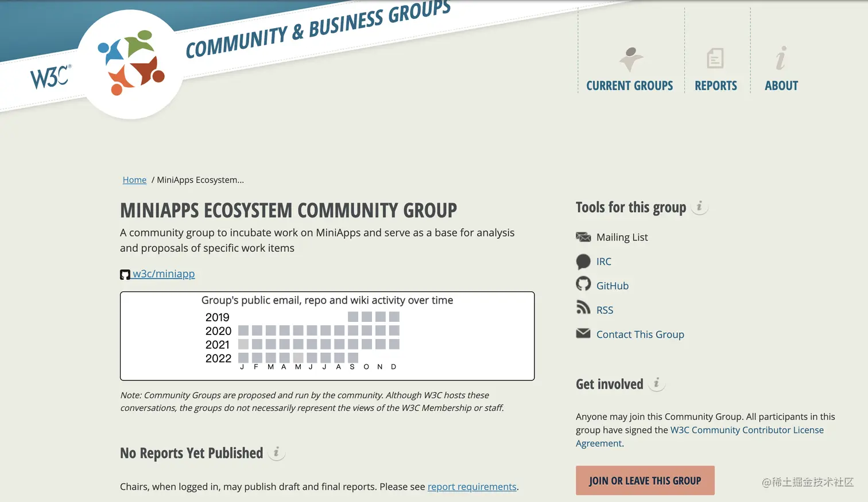
Task: Click the 2022 row label in activity chart
Action: (x=218, y=359)
